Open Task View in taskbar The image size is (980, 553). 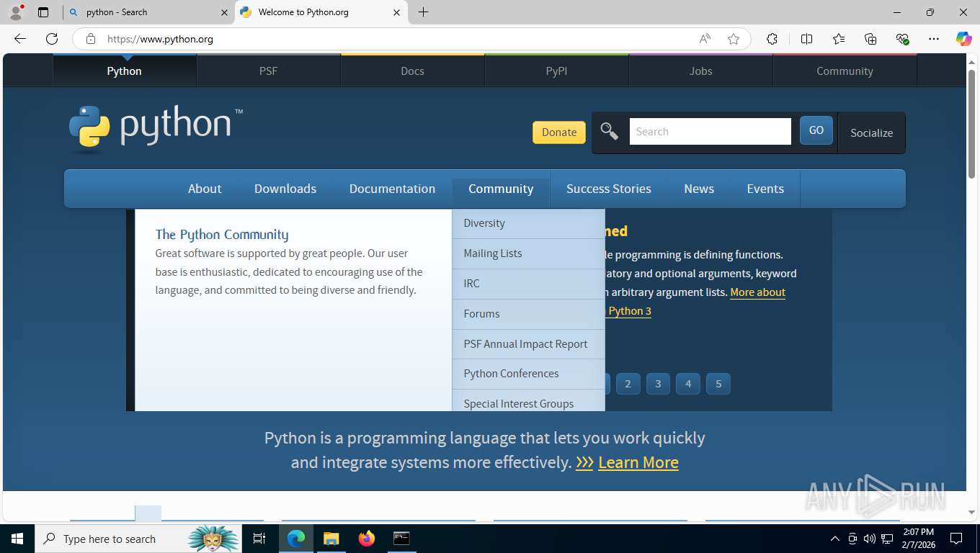259,539
